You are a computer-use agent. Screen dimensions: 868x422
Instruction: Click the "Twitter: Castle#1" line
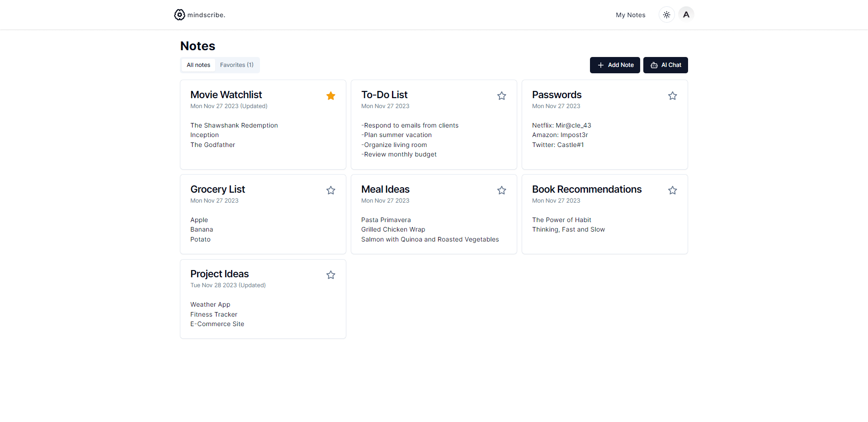558,145
